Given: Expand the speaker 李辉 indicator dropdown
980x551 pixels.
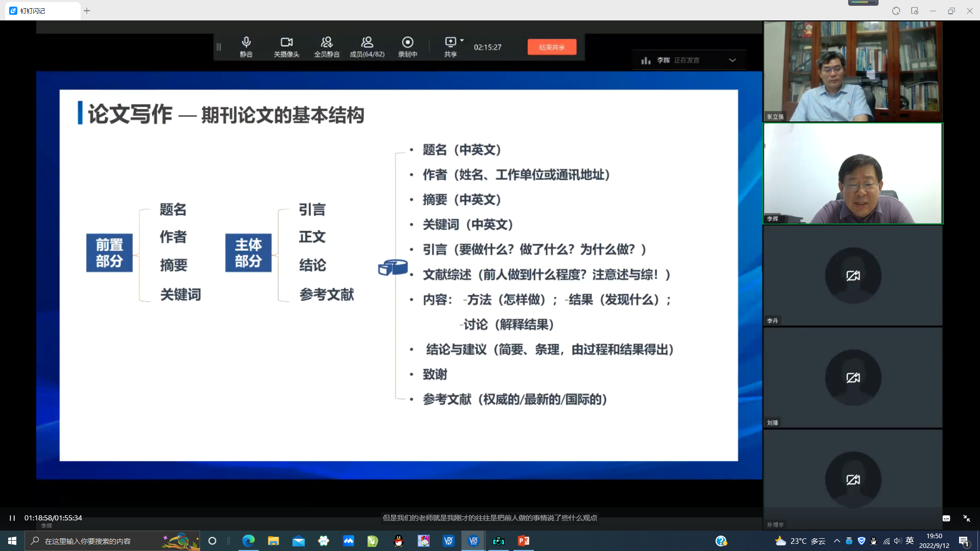Looking at the screenshot, I should (732, 60).
